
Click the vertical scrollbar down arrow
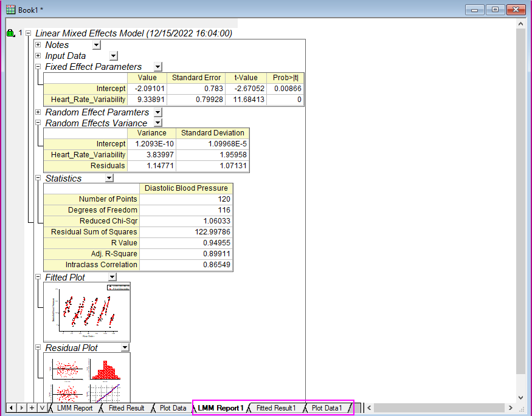[x=520, y=397]
